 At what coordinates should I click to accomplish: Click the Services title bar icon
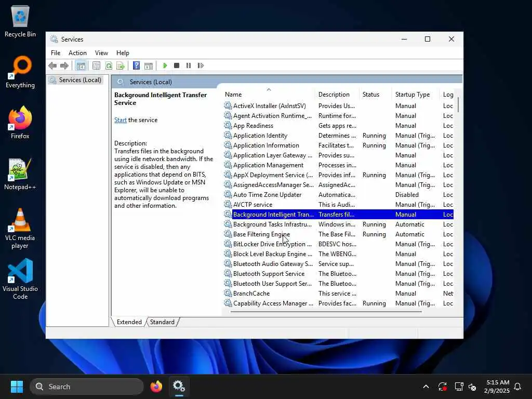[54, 39]
